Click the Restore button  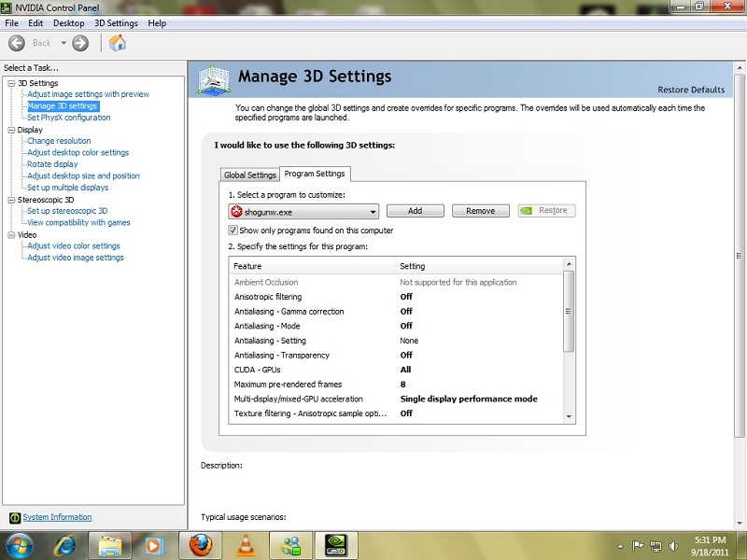(x=546, y=211)
